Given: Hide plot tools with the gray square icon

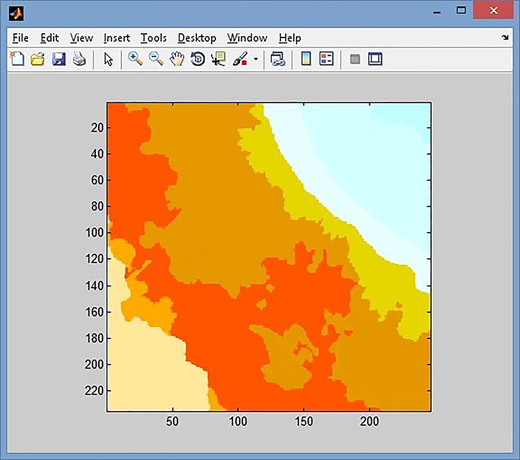Looking at the screenshot, I should tap(355, 59).
